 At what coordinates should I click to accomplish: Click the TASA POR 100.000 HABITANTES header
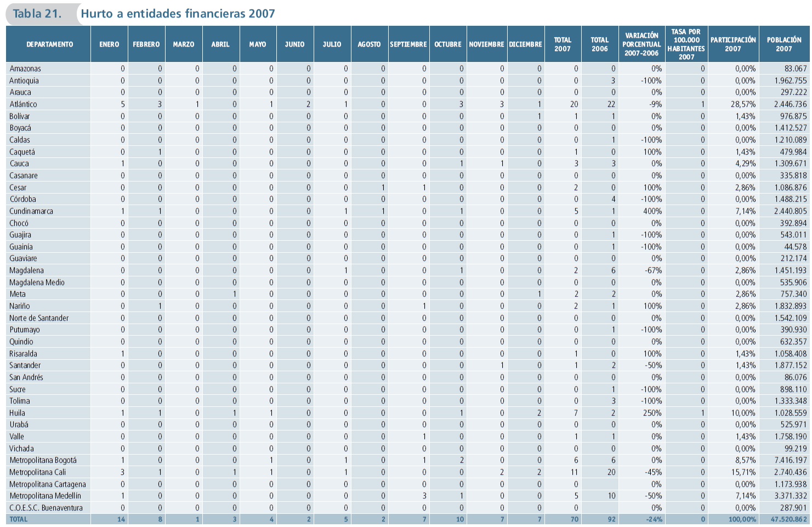coord(686,44)
